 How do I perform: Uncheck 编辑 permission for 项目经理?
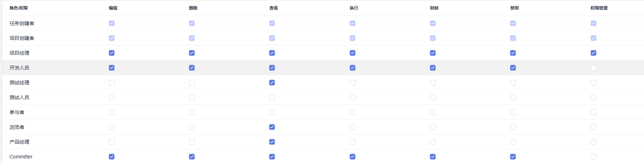(112, 53)
